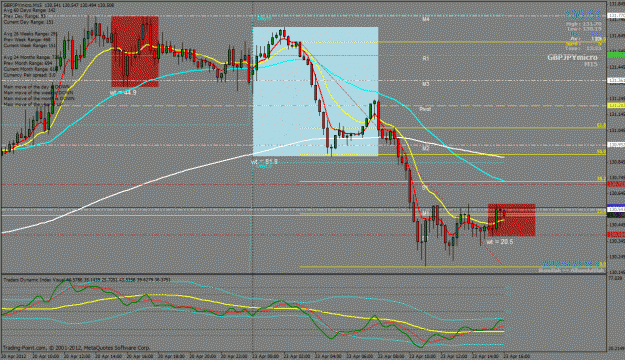The width and height of the screenshot is (625, 360).
Task: Select the red session rectangle near wt = 44.9
Action: click(135, 51)
